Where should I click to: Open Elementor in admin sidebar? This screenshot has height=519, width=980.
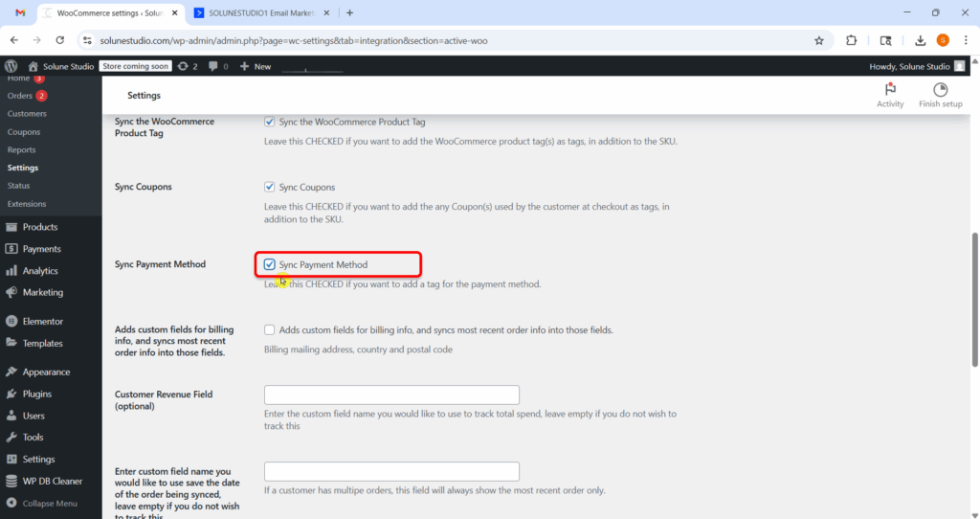click(42, 322)
